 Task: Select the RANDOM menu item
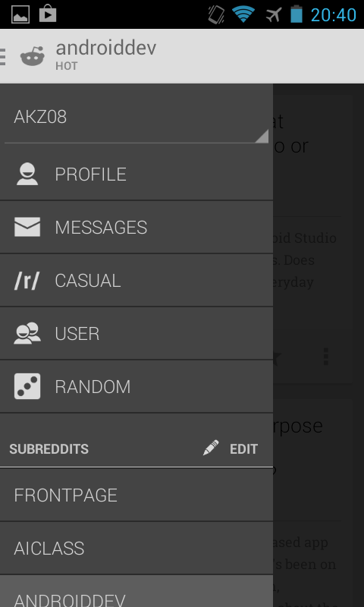point(136,387)
